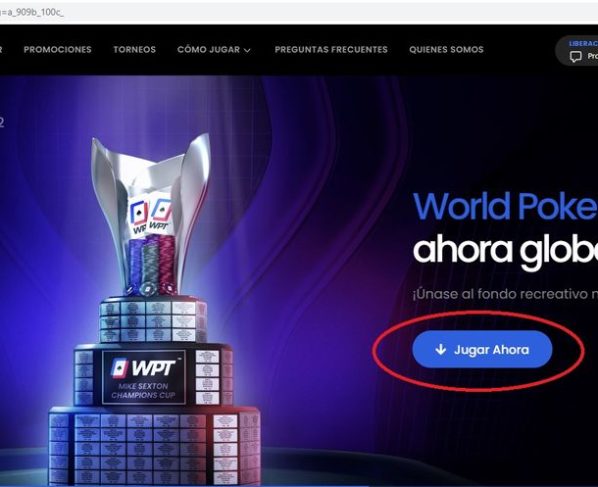The height and width of the screenshot is (487, 598).
Task: Click the stacked poker chips inside the trophy
Action: click(x=151, y=265)
